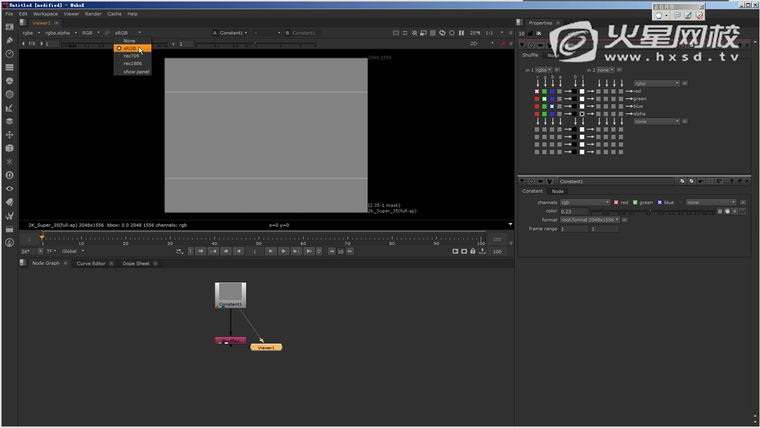
Task: Expand the channels rgb dropdown
Action: coord(584,202)
